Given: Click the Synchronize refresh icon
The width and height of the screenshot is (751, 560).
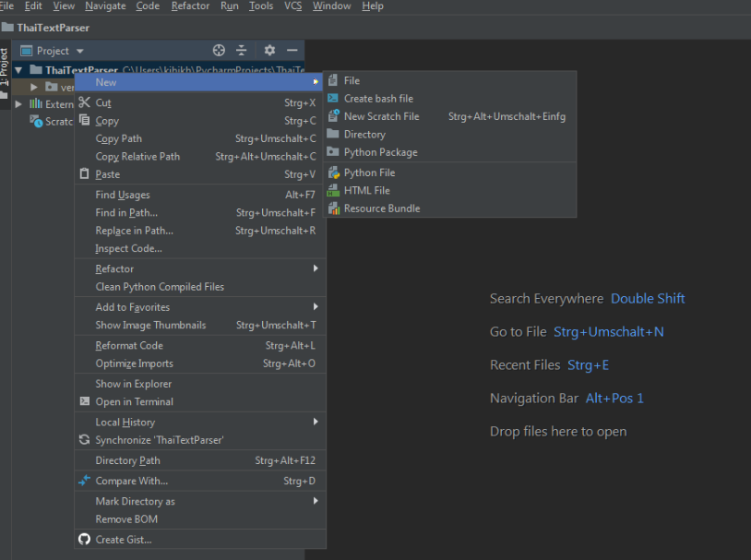Looking at the screenshot, I should click(84, 439).
